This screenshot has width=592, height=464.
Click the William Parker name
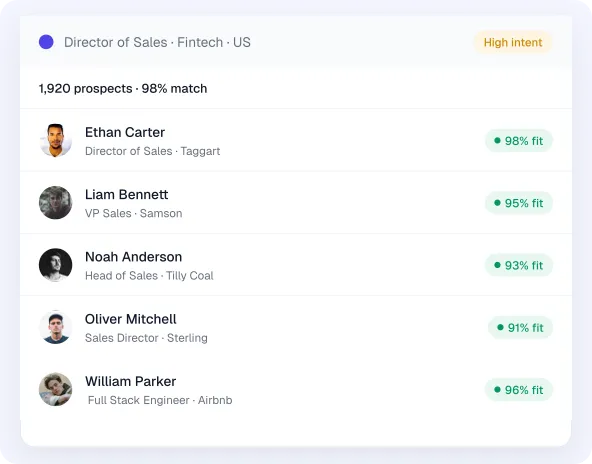131,381
